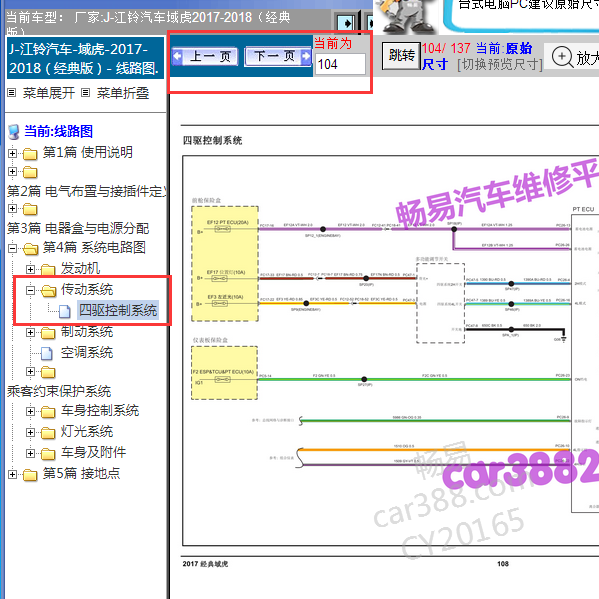599x599 pixels.
Task: Open the 四驱控制系统 page
Action: [118, 310]
